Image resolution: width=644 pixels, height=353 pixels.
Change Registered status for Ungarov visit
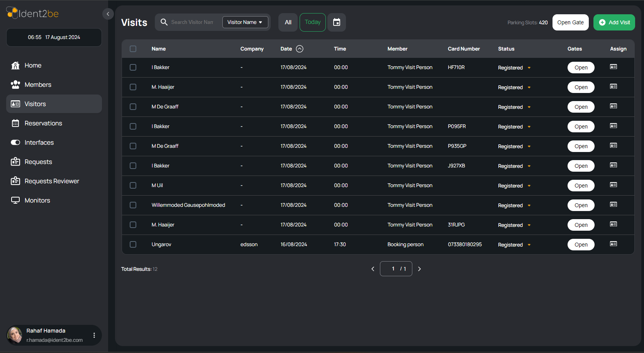514,245
